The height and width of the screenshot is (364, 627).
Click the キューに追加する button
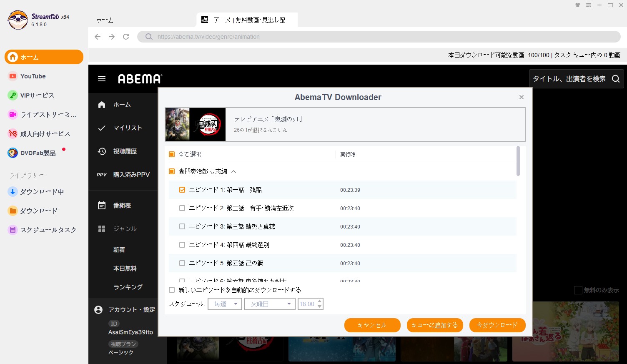pyautogui.click(x=435, y=325)
